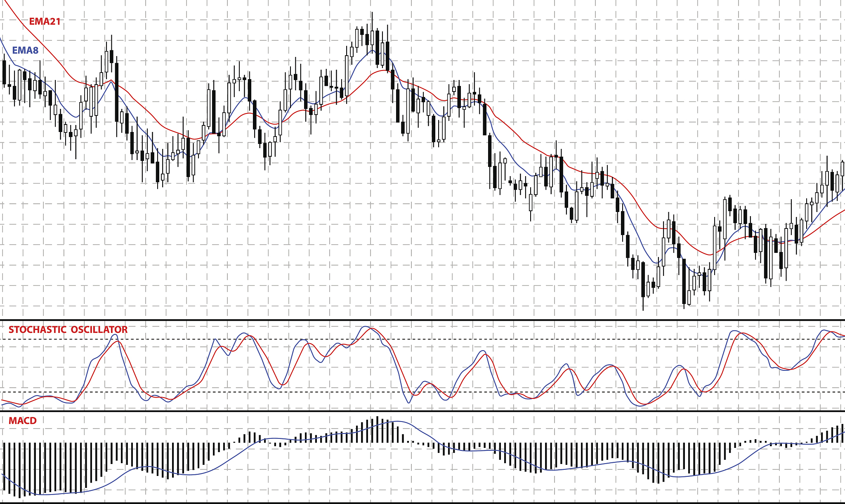This screenshot has width=845, height=504.
Task: Click the divider between price chart and stochastic
Action: [x=422, y=320]
